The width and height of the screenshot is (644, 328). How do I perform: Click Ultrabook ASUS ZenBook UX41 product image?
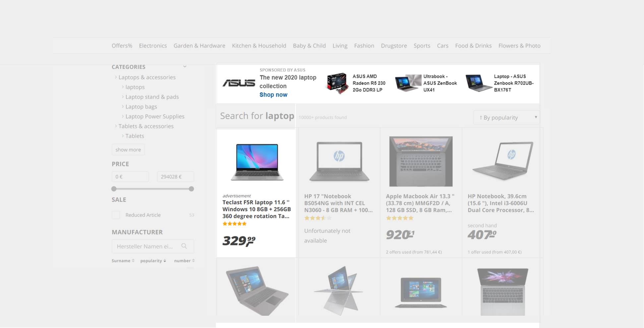408,83
